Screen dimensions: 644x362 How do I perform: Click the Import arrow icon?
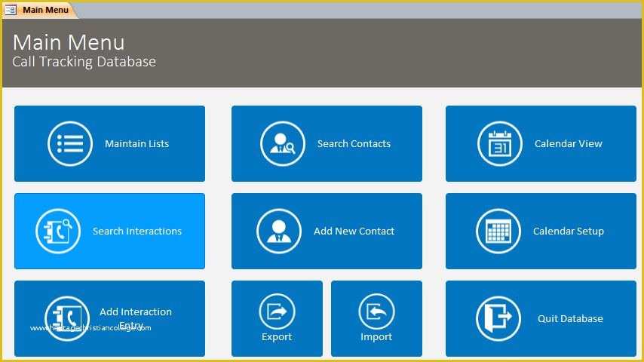(x=376, y=311)
